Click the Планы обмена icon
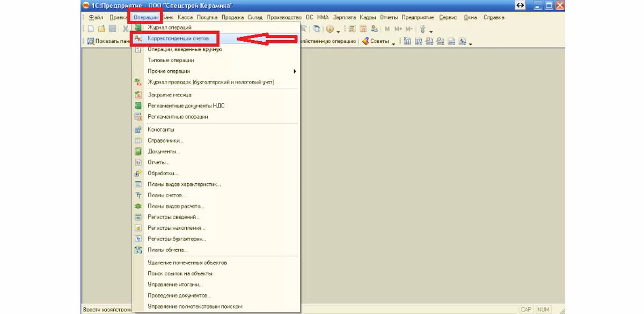The height and width of the screenshot is (314, 644). [138, 250]
